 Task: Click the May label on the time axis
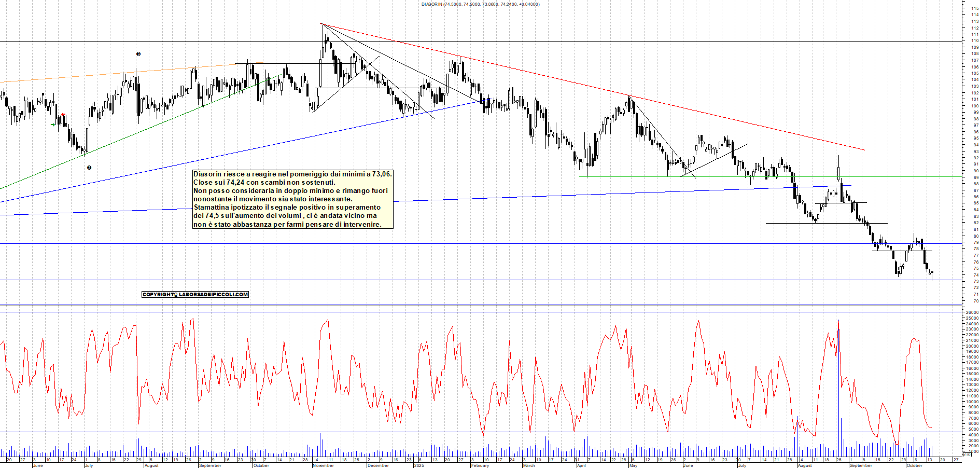[633, 465]
